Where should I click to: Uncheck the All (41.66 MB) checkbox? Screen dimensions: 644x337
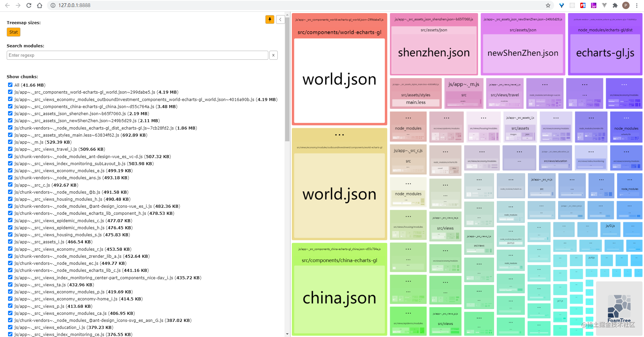(x=10, y=85)
